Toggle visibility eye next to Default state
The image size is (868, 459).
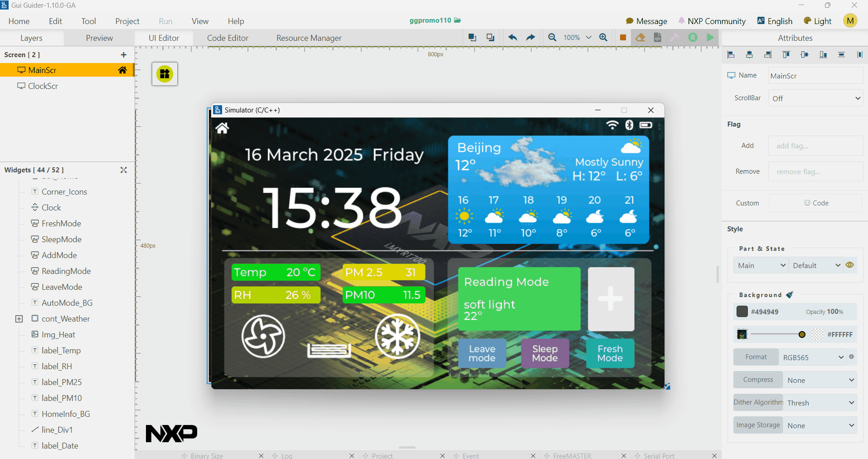click(850, 265)
